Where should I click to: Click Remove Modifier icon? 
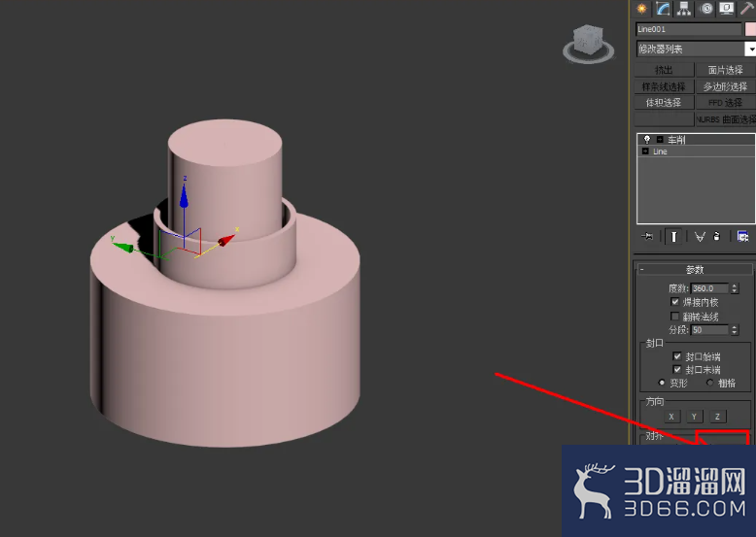(x=716, y=236)
